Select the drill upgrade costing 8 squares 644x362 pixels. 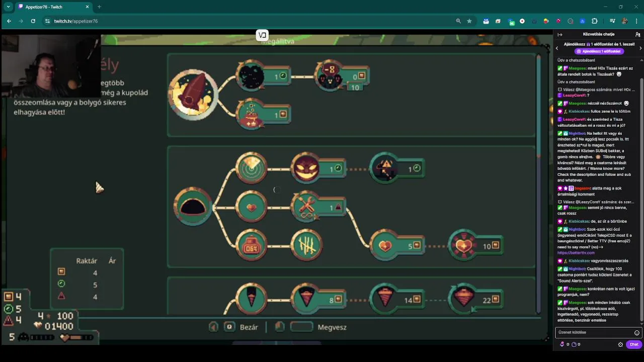pyautogui.click(x=318, y=299)
